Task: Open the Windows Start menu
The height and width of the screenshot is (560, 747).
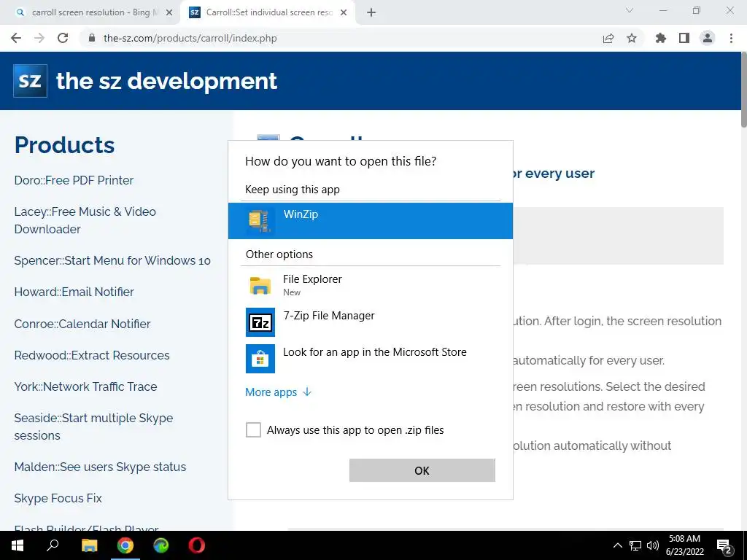Action: tap(18, 545)
